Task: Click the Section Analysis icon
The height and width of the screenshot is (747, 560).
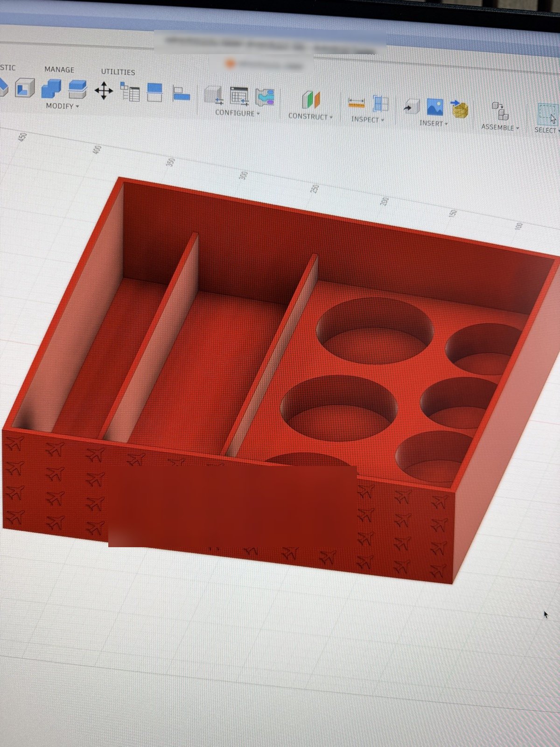Action: click(x=380, y=104)
